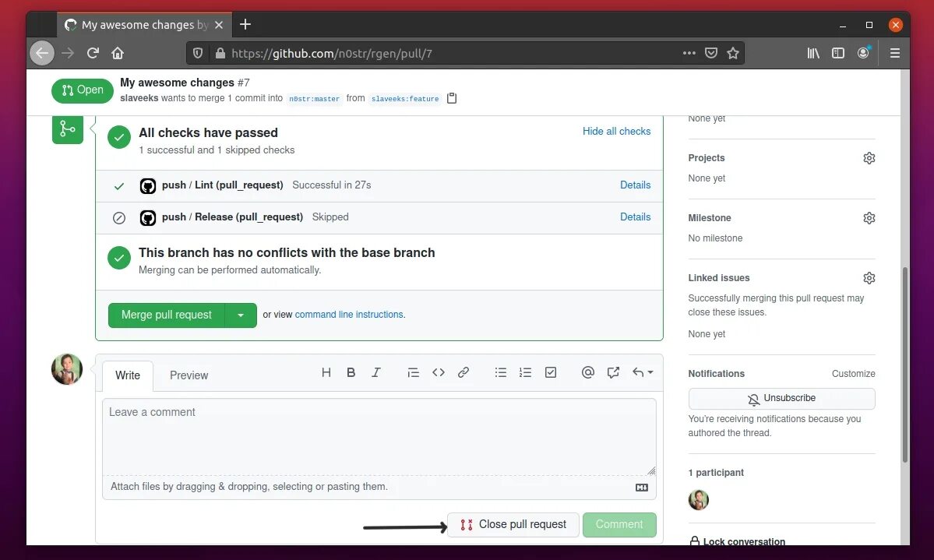This screenshot has width=934, height=560.
Task: Reference an issue or pull request icon
Action: [x=613, y=372]
